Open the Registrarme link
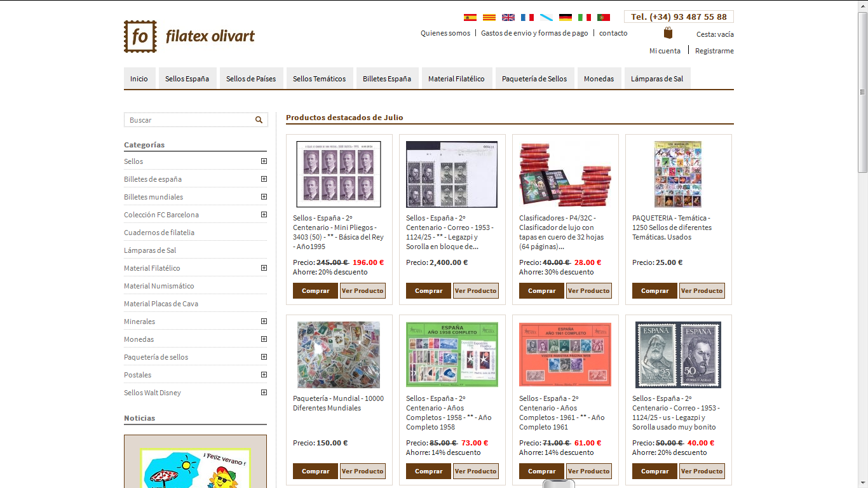Viewport: 868px width, 488px height. coord(714,51)
